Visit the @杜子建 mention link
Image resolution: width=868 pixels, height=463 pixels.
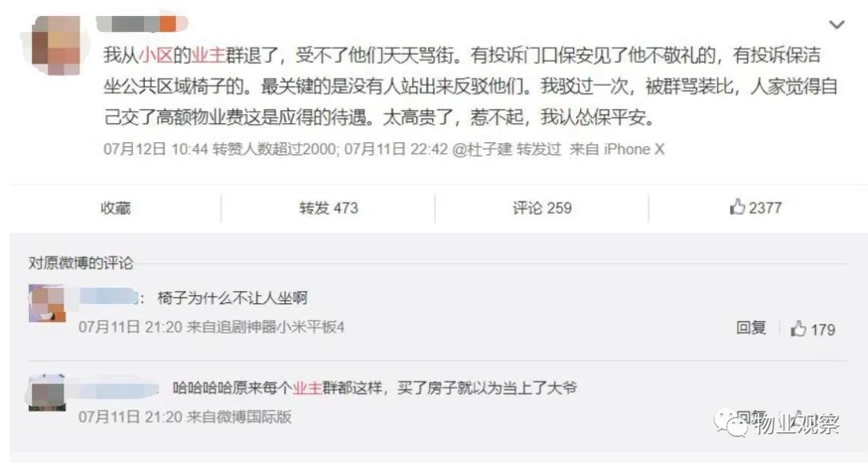coord(482,149)
